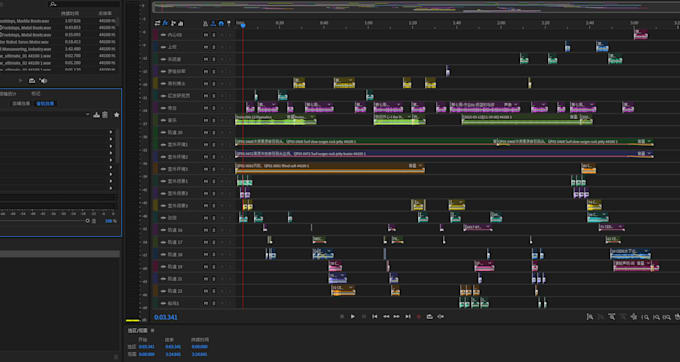Viewport: 680px width, 362px height.
Task: Open the 选区/视图 panel tab
Action: pyautogui.click(x=137, y=330)
